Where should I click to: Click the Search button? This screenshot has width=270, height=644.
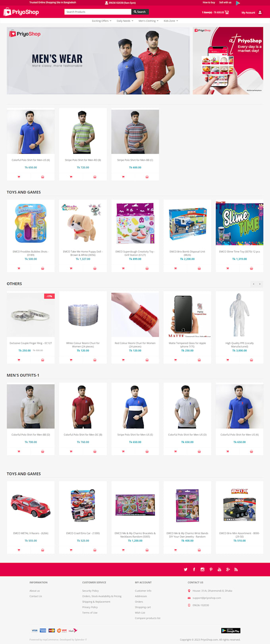click(140, 12)
